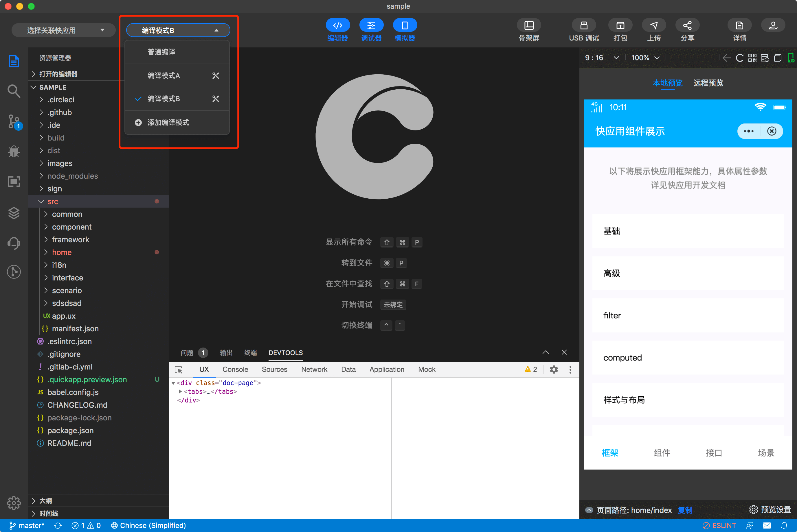This screenshot has height=532, width=797.
Task: Click 添加编译模式 to add a compile mode
Action: pos(168,123)
